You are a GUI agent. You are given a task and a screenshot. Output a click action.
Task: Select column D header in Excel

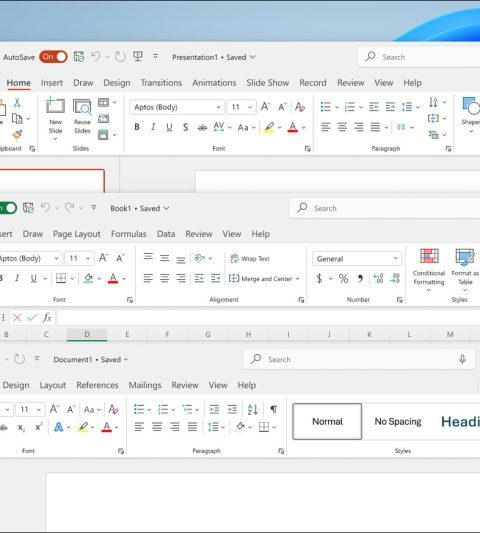(x=87, y=334)
